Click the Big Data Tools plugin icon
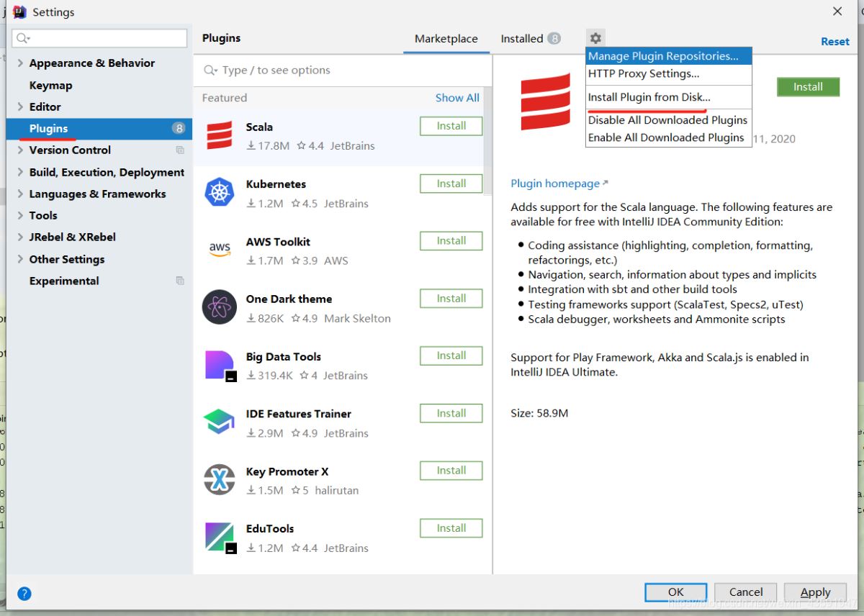This screenshot has height=616, width=864. [x=220, y=366]
